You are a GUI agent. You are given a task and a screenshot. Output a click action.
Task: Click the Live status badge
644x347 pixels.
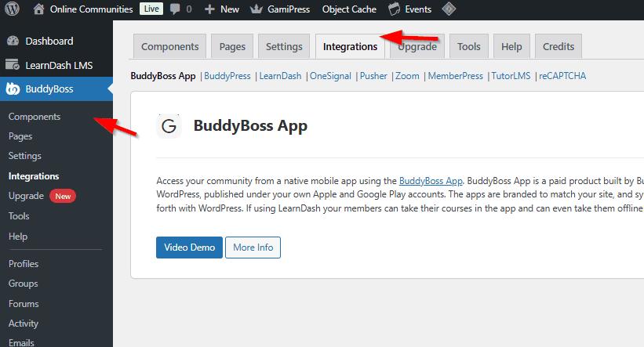point(151,9)
